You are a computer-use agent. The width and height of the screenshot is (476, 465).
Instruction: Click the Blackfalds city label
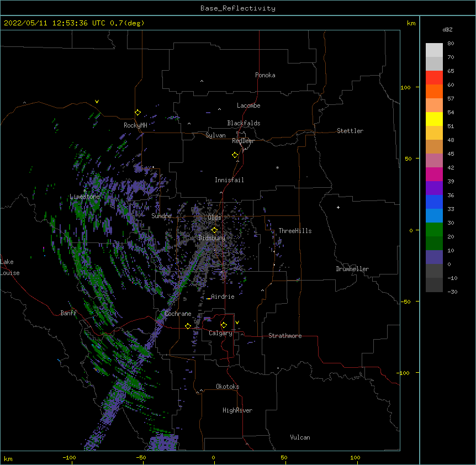244,123
